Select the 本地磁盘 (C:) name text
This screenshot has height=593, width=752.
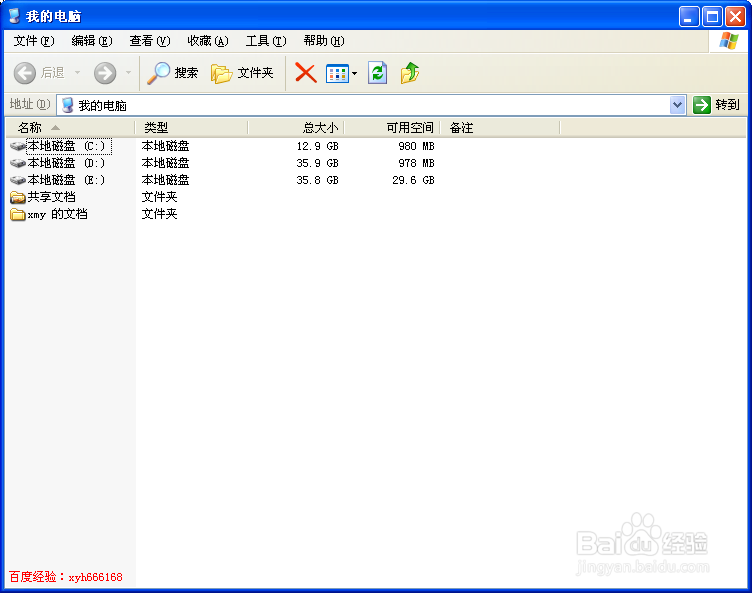66,146
